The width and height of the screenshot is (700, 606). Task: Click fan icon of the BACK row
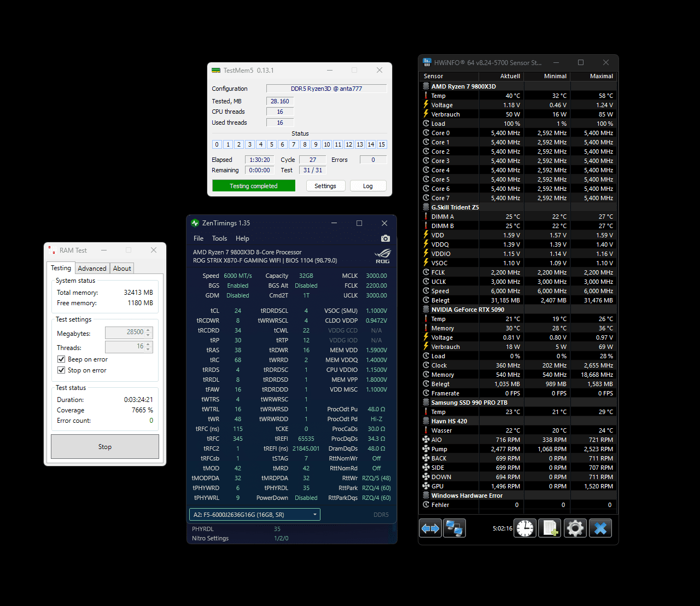[x=426, y=458]
